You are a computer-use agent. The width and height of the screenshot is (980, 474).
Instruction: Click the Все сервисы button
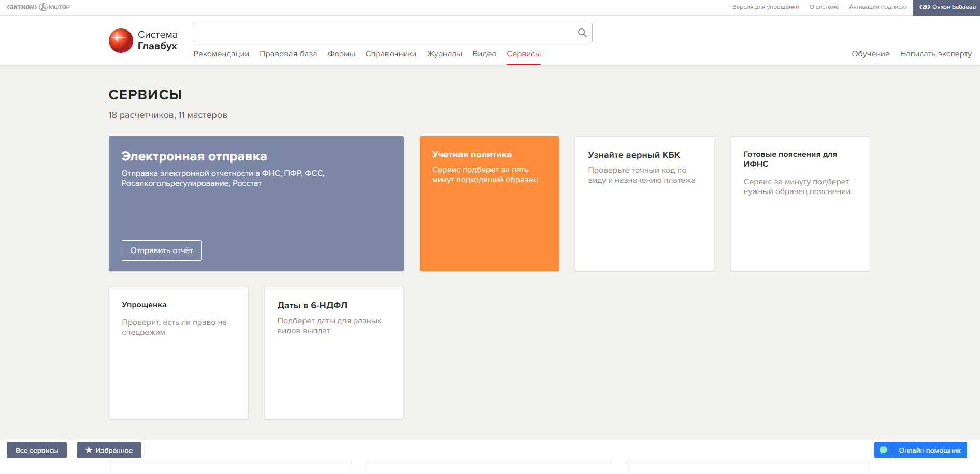point(37,450)
